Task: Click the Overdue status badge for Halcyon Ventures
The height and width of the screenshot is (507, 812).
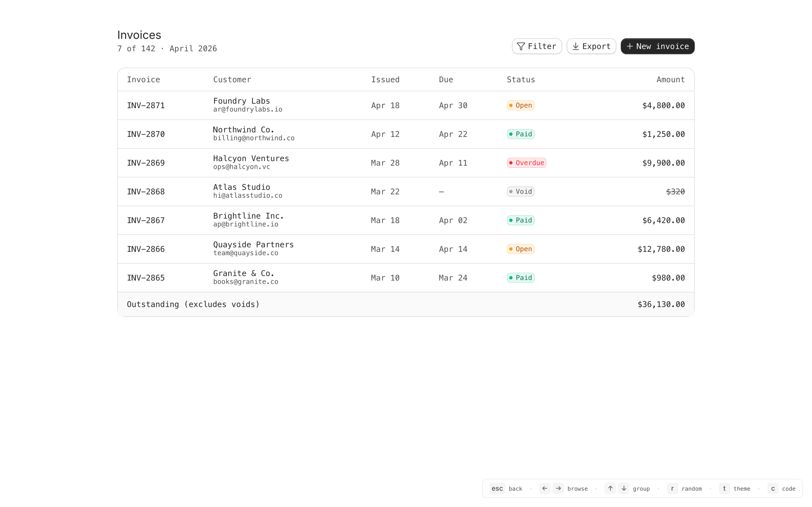Action: 526,163
